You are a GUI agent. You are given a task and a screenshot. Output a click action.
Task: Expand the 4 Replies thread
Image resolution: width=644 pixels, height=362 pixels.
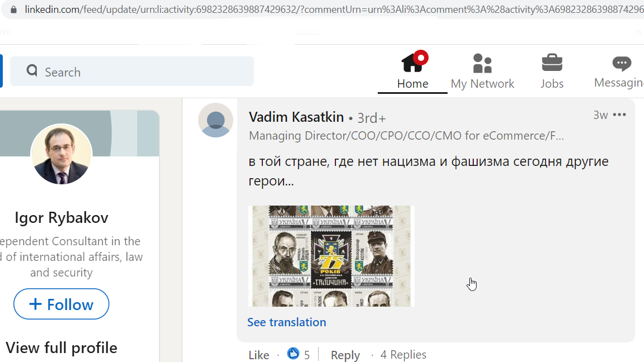(403, 355)
